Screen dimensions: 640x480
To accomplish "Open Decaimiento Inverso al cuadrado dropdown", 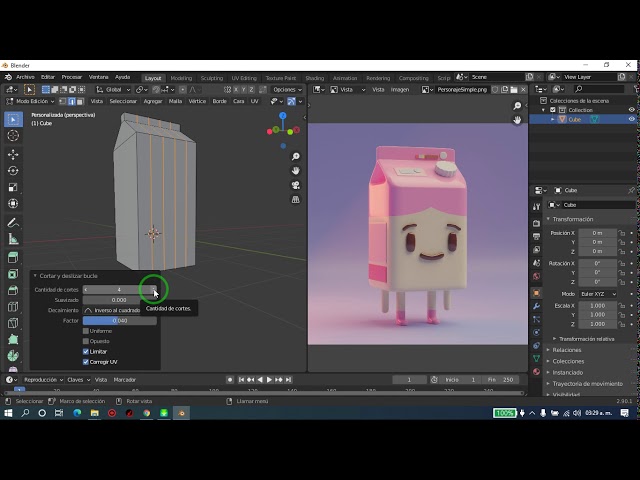I will pos(120,310).
